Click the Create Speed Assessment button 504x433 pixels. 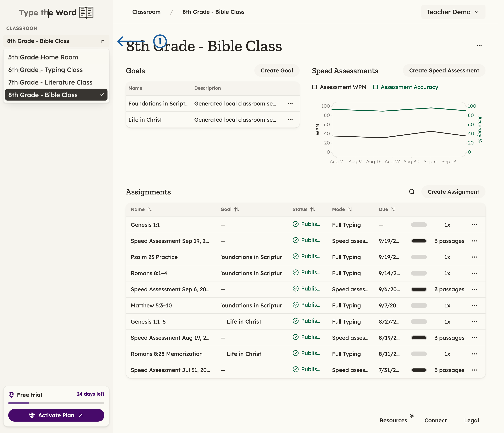click(x=444, y=70)
